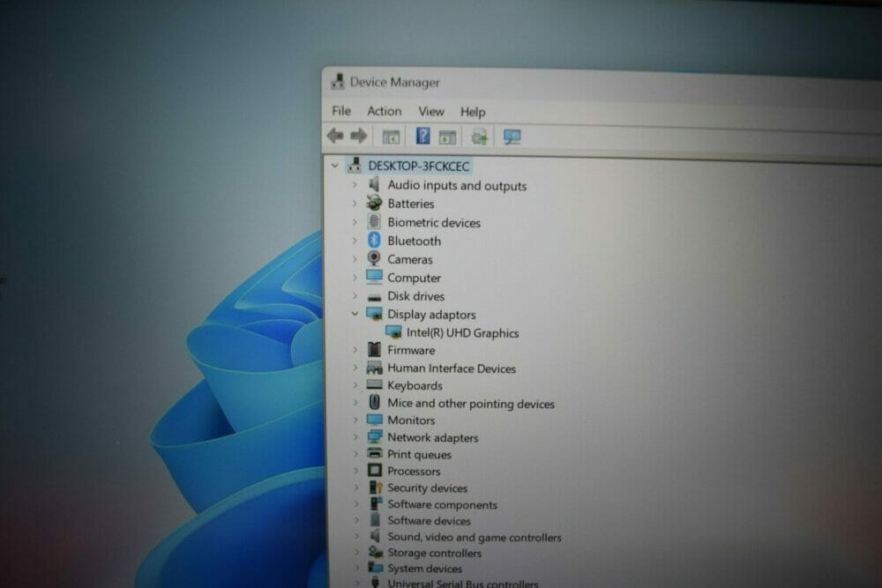Image resolution: width=882 pixels, height=588 pixels.
Task: Click the Forward arrow toolbar button
Action: coord(358,136)
